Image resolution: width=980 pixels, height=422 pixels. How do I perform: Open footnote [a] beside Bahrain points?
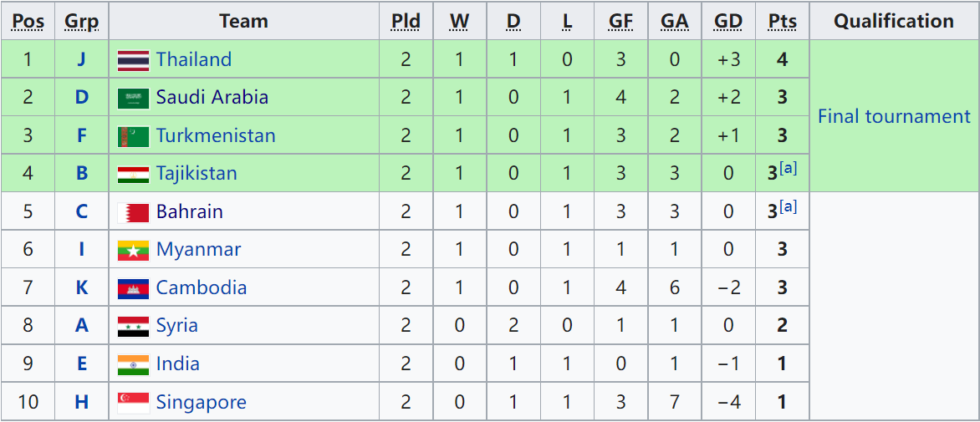[x=789, y=207]
